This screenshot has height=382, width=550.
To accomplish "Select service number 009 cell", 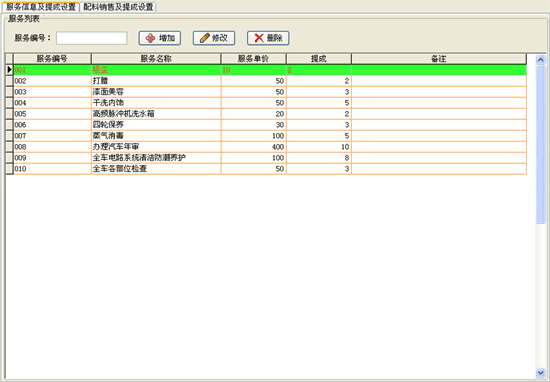I will click(52, 158).
